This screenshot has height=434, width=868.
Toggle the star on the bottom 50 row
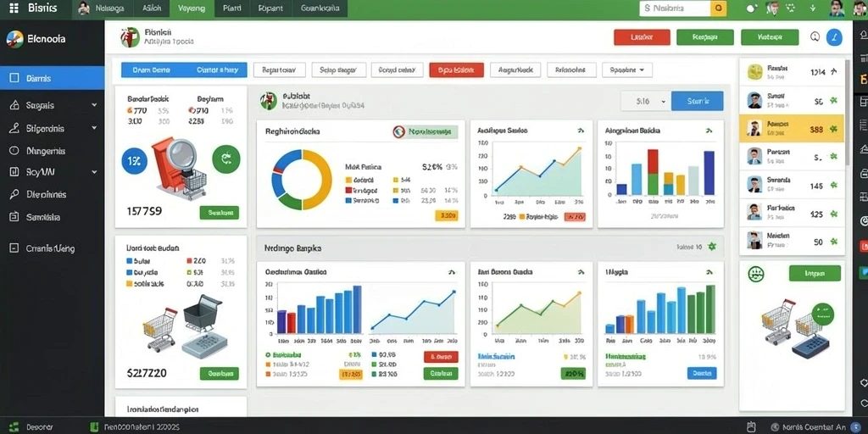pos(833,242)
